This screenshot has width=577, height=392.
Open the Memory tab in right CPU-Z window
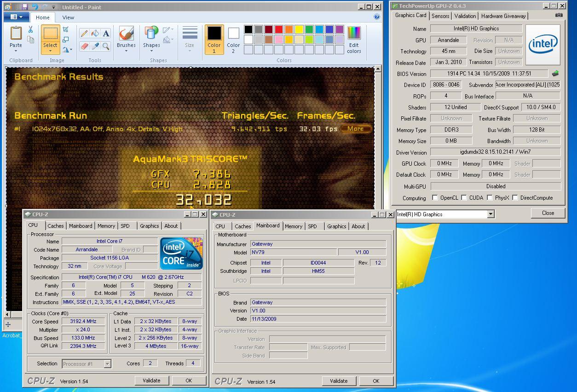point(294,226)
